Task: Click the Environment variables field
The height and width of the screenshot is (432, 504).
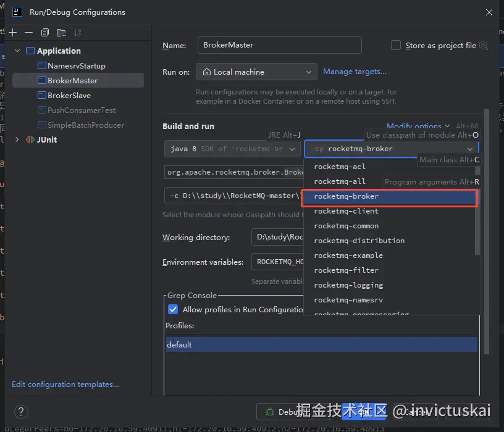Action: click(278, 262)
